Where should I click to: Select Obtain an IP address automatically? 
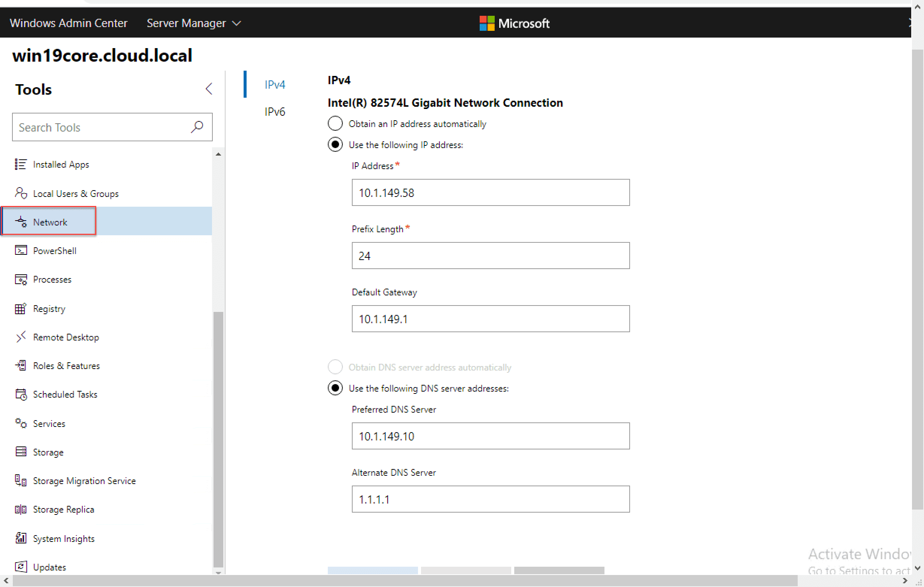(335, 124)
